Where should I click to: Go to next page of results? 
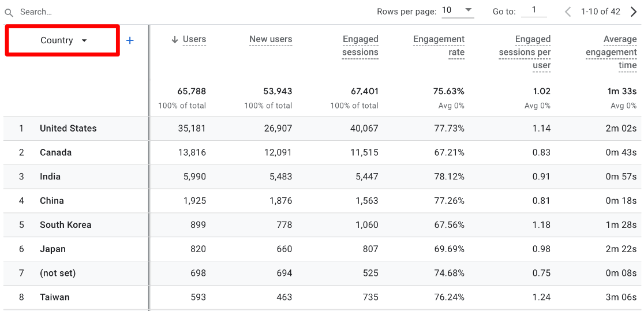633,12
